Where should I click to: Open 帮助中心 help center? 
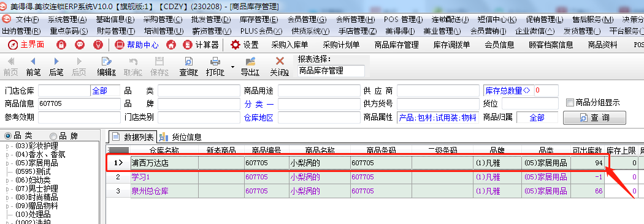coord(137,45)
